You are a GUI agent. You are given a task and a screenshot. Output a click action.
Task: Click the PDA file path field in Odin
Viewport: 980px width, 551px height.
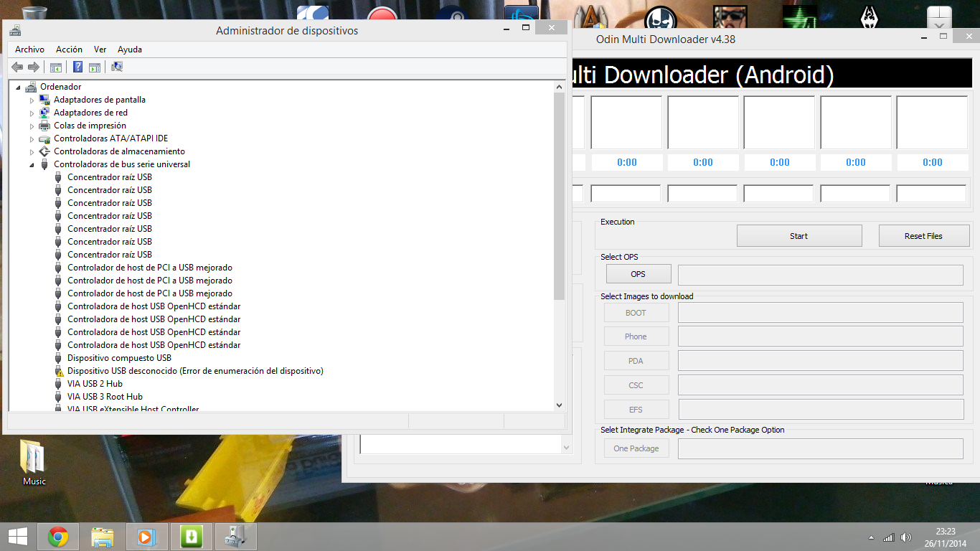point(821,361)
